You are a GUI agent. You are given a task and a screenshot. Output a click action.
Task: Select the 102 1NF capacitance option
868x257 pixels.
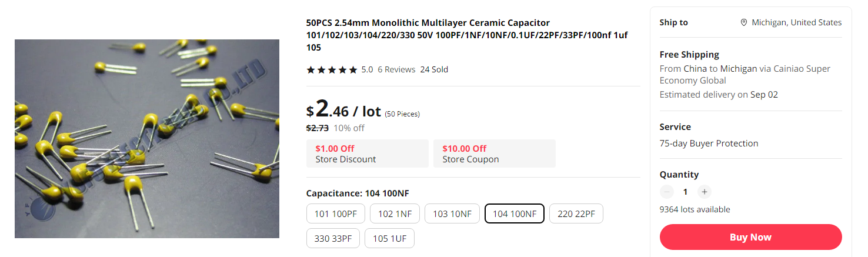395,214
